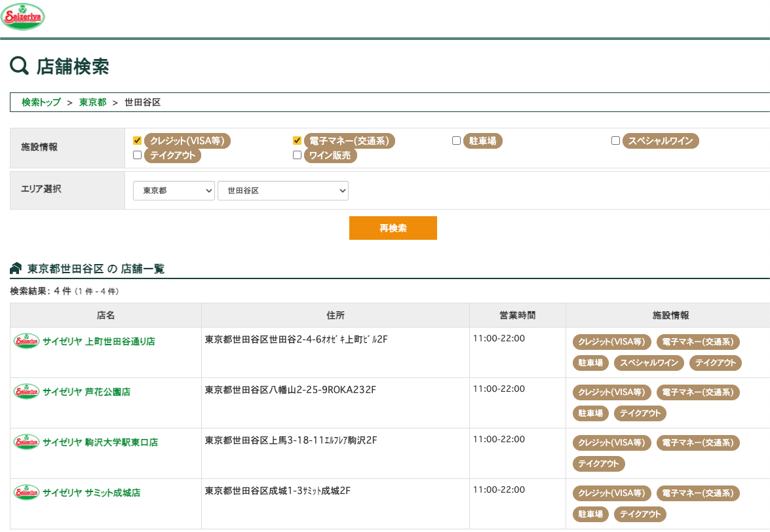The image size is (770, 532).
Task: Click the logo icon beside 上町世田谷通り店
Action: pyautogui.click(x=26, y=341)
